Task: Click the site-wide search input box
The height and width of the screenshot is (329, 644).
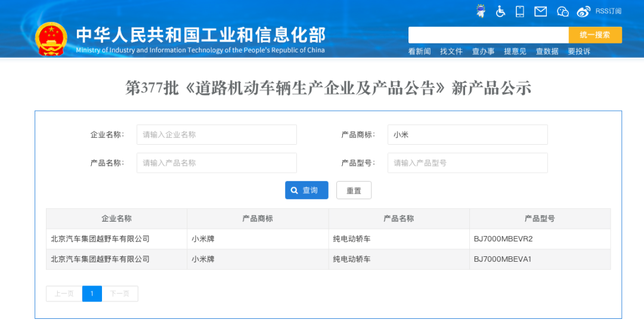Action: click(488, 35)
